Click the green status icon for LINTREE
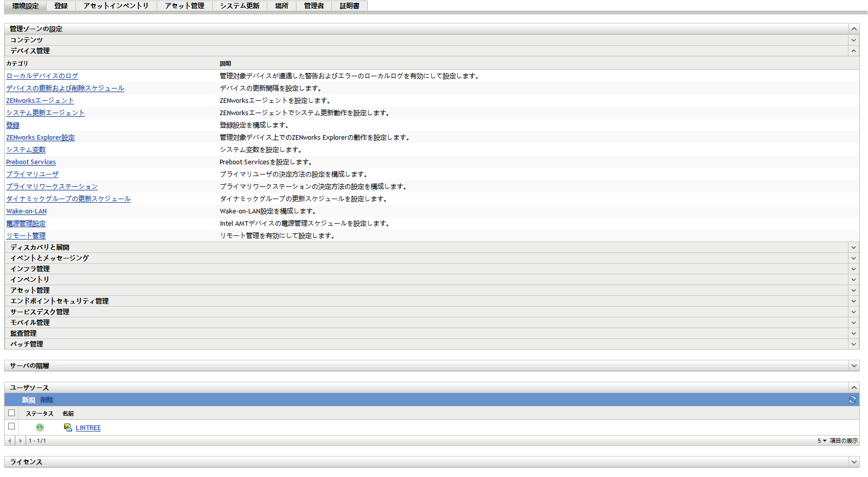The image size is (868, 477). coord(40,427)
